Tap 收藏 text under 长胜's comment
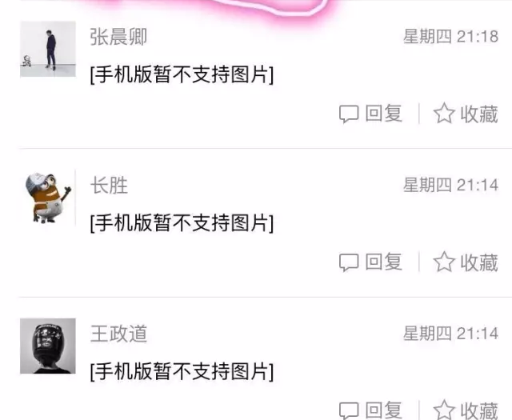Image resolution: width=512 pixels, height=420 pixels. pyautogui.click(x=479, y=262)
